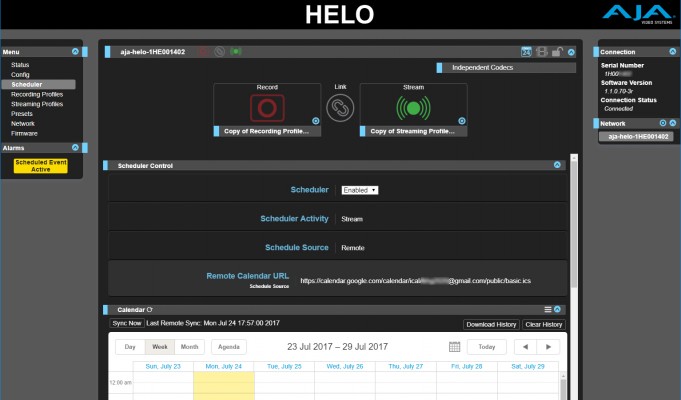Viewport: 681px width, 400px height.
Task: Open the Network menu page
Action: 23,124
